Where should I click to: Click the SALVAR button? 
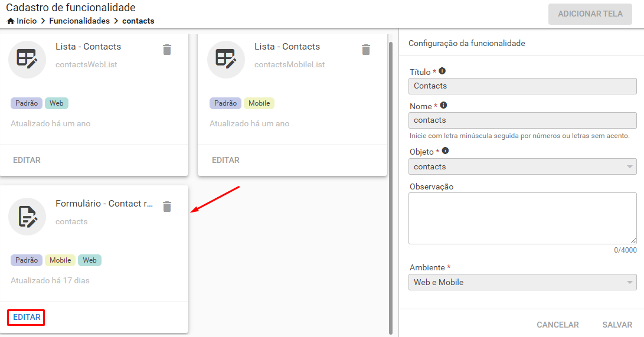(x=617, y=325)
